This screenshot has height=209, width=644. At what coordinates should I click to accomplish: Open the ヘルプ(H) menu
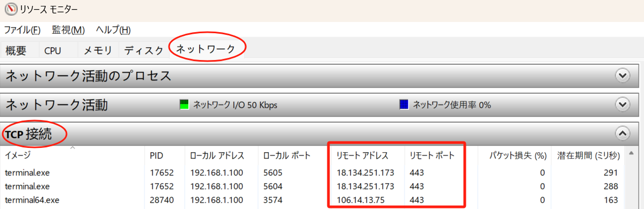[x=113, y=30]
